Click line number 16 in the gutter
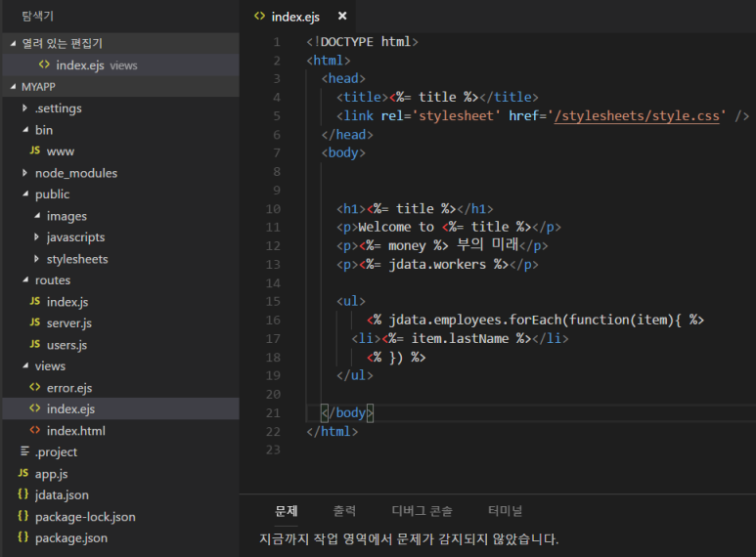756x557 pixels. coord(273,321)
